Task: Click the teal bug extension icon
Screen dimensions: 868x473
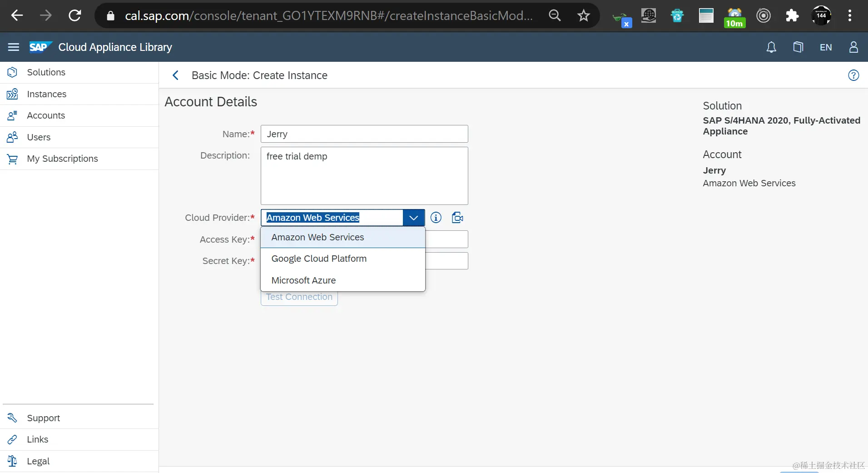Action: point(677,15)
